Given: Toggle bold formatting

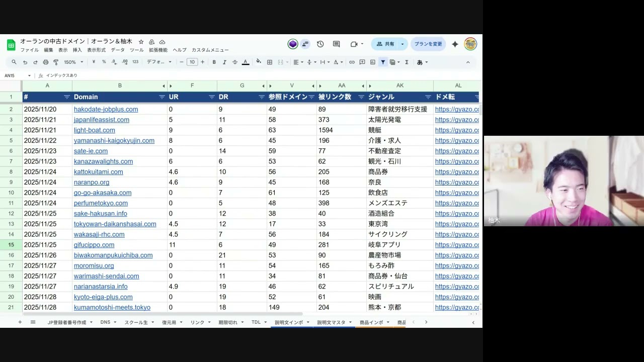Looking at the screenshot, I should [x=214, y=62].
